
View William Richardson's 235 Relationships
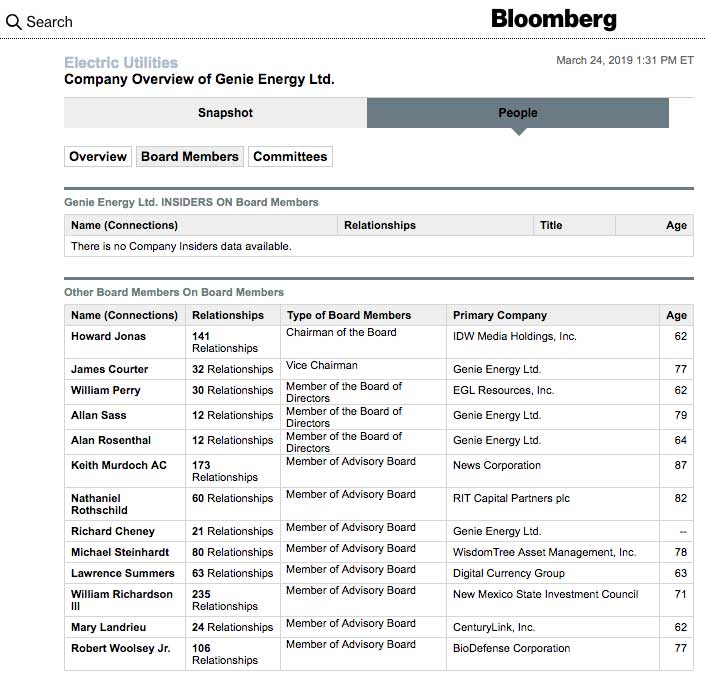point(225,600)
